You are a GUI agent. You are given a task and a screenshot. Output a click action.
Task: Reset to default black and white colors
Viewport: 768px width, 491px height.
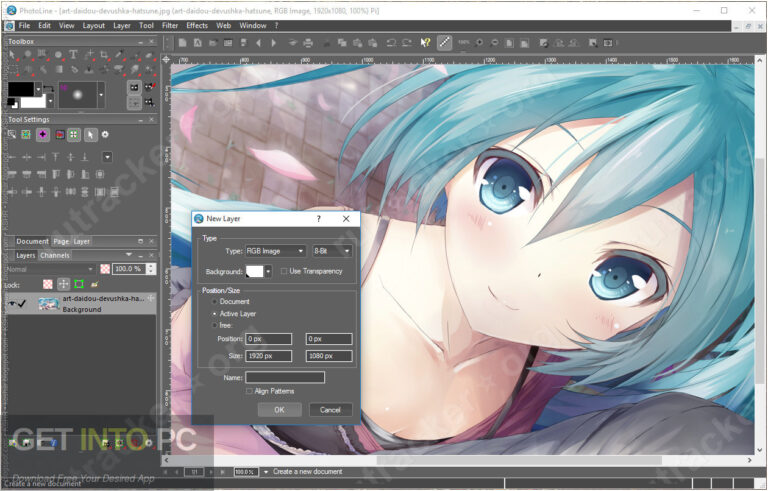[12, 102]
